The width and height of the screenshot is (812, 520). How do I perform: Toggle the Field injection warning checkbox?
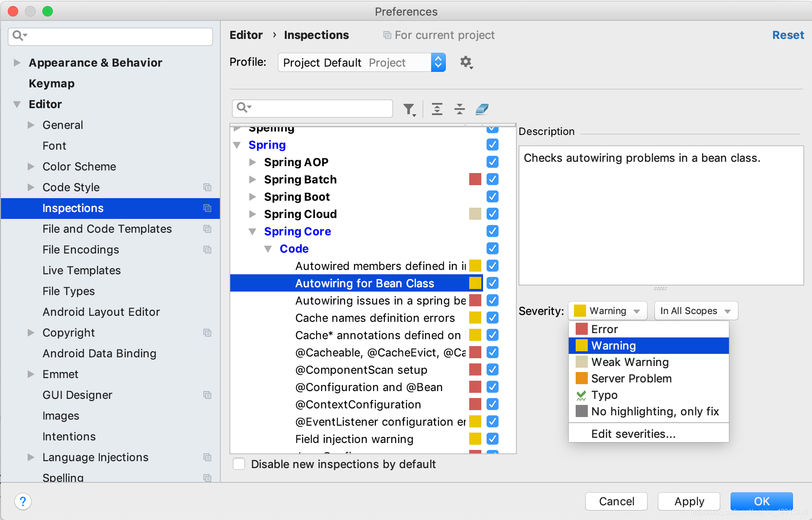[493, 439]
